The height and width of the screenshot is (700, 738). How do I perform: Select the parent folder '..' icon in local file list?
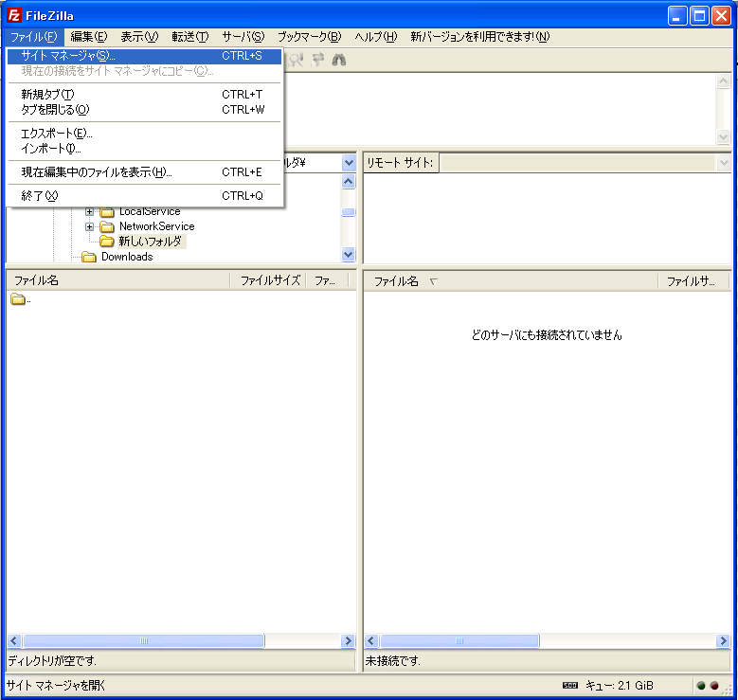point(18,299)
